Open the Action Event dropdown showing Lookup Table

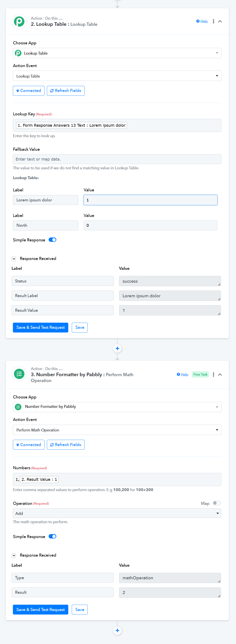click(x=117, y=76)
